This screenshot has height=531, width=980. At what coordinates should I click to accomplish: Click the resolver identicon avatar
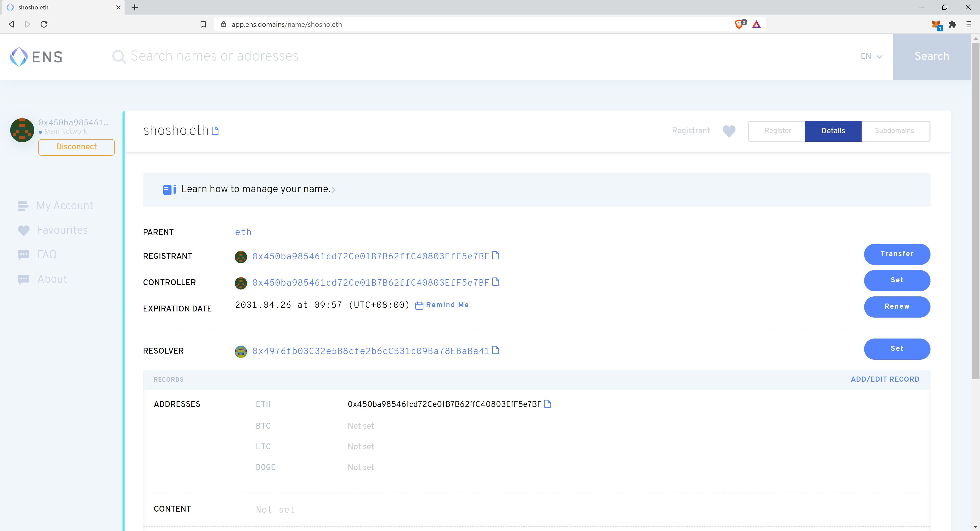(241, 351)
